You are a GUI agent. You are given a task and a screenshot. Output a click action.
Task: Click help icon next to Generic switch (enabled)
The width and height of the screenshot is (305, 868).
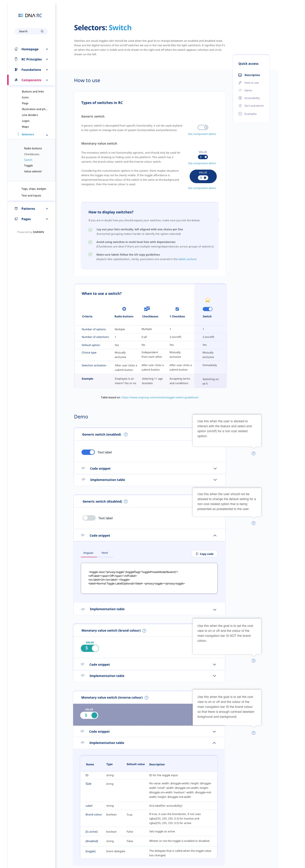126,434
